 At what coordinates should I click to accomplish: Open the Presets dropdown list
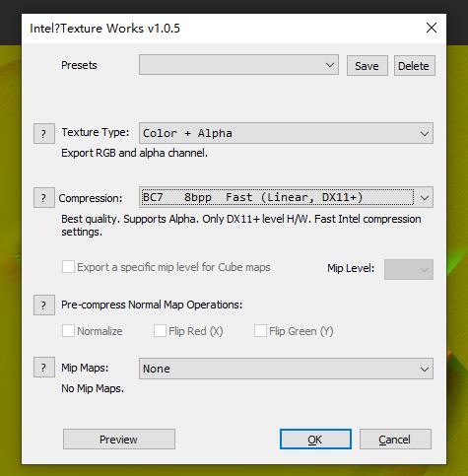[x=238, y=65]
